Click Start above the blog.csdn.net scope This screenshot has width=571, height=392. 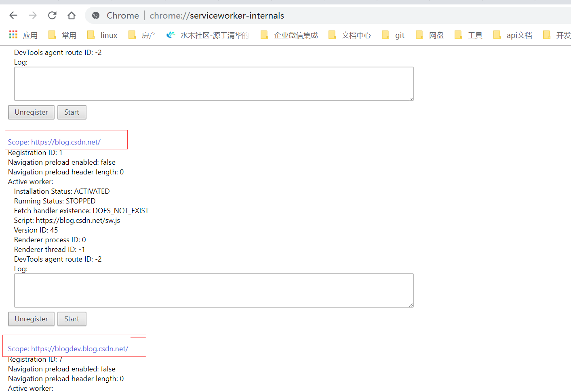72,112
